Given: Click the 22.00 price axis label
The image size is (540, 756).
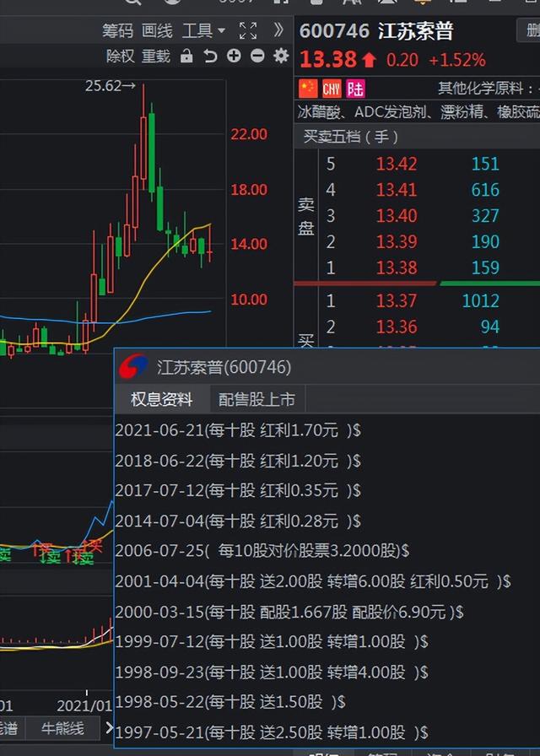Looking at the screenshot, I should click(x=249, y=134).
